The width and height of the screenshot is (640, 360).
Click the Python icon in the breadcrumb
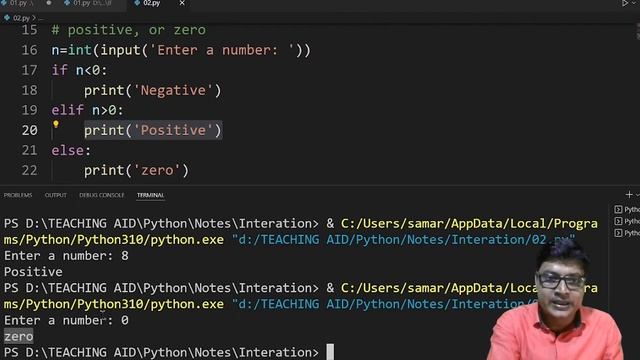[x=7, y=18]
